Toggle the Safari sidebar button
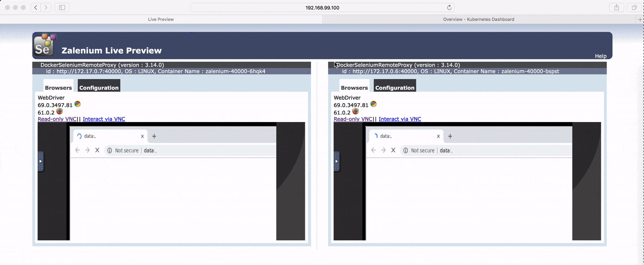 [62, 8]
